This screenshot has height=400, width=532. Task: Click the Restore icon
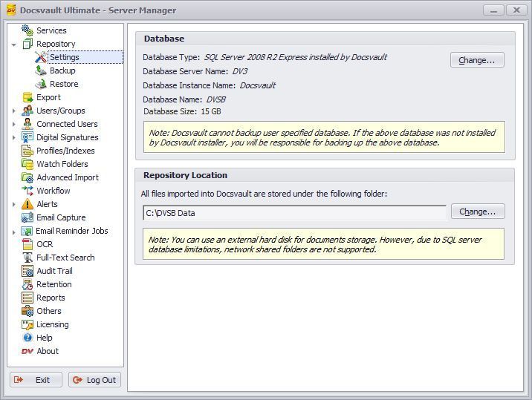point(41,84)
